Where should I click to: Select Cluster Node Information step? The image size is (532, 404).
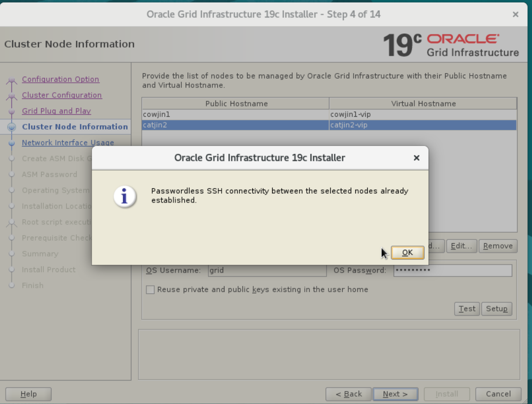[x=75, y=127]
